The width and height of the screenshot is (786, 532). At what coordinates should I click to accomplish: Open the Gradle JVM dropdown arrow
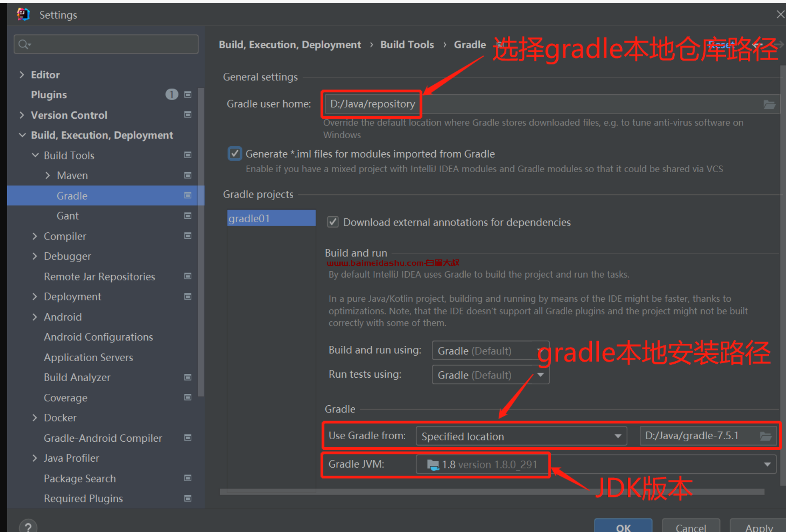pyautogui.click(x=767, y=464)
